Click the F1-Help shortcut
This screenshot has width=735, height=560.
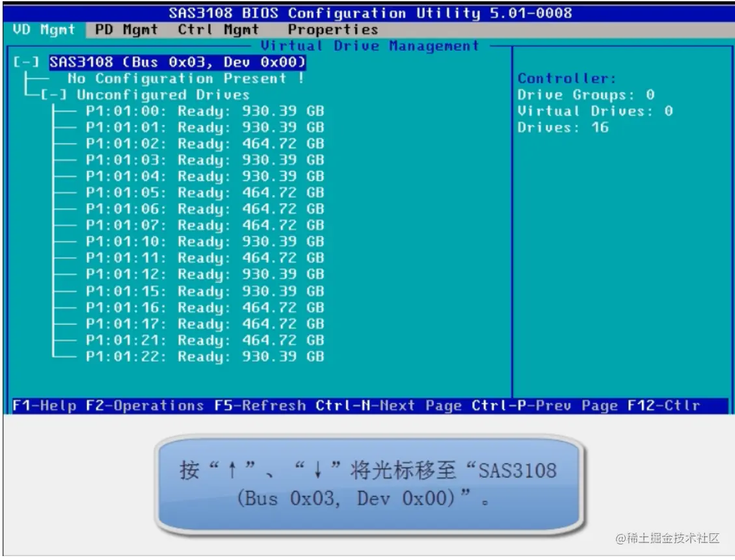[44, 405]
